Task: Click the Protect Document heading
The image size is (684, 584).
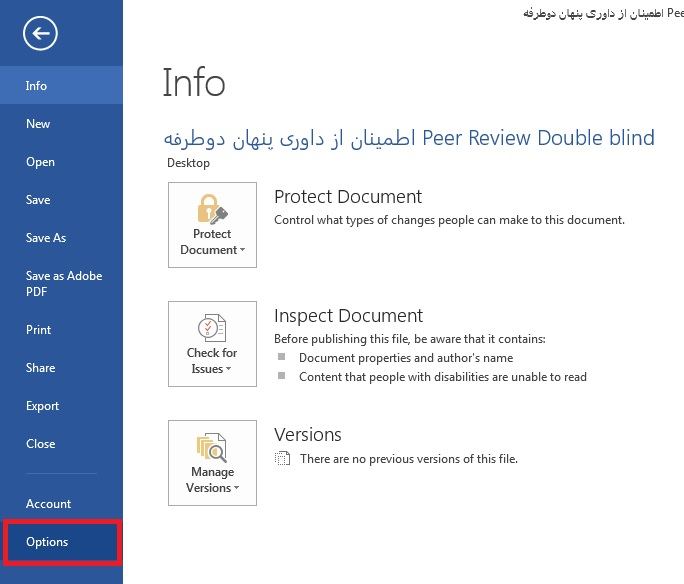Action: tap(348, 197)
